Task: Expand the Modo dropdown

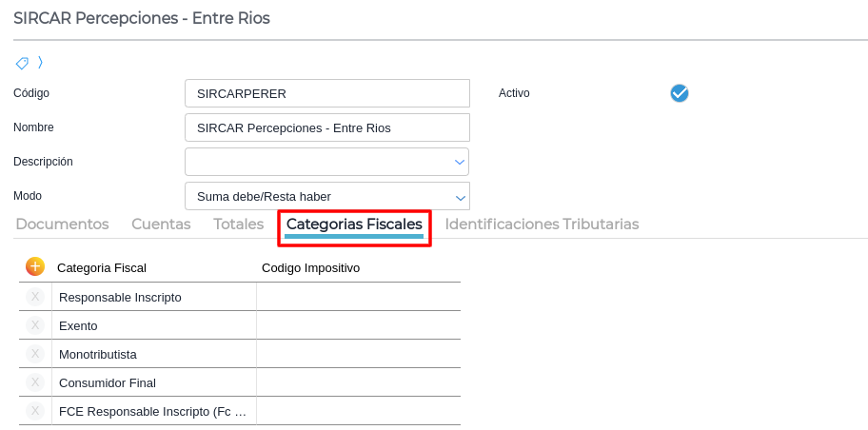Action: click(x=459, y=196)
